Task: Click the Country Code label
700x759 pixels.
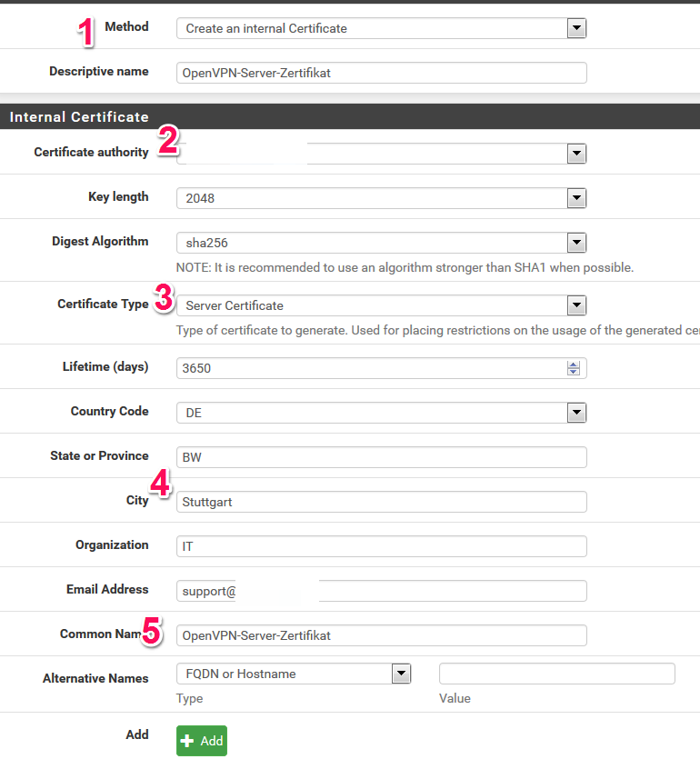Action: point(109,412)
